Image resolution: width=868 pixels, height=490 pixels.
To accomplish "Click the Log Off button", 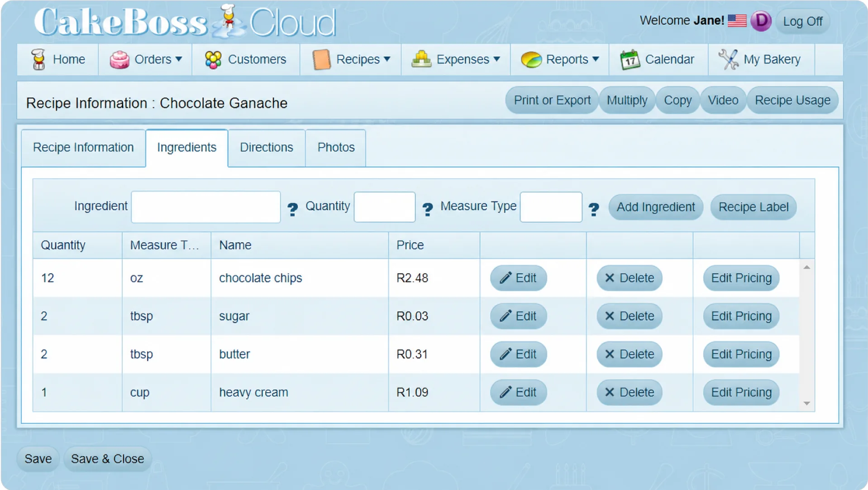I will click(x=803, y=21).
